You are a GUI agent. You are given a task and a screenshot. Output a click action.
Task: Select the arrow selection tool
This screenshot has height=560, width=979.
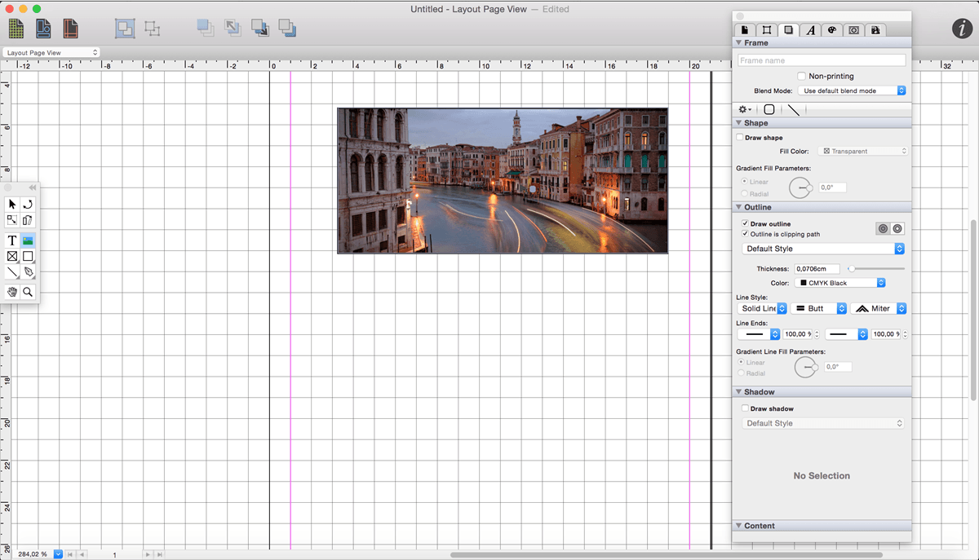12,204
